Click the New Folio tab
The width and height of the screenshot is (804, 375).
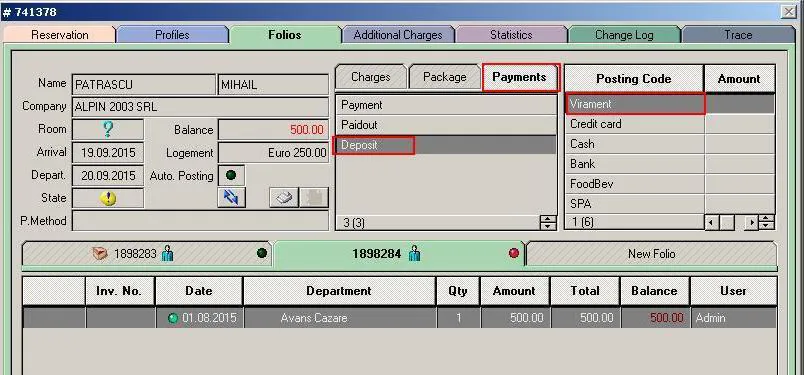point(651,253)
